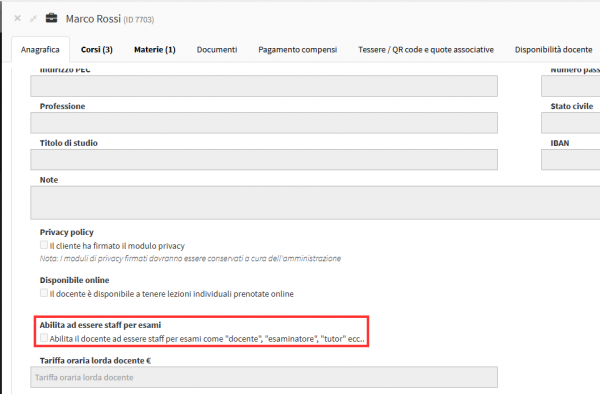600x394 pixels.
Task: Click the Stato civile field
Action: [x=571, y=123]
